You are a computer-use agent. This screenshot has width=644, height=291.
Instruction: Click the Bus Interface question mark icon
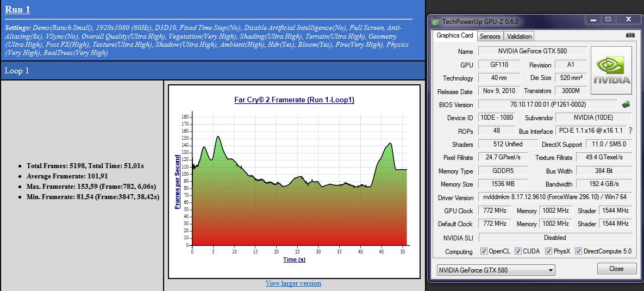pos(630,131)
